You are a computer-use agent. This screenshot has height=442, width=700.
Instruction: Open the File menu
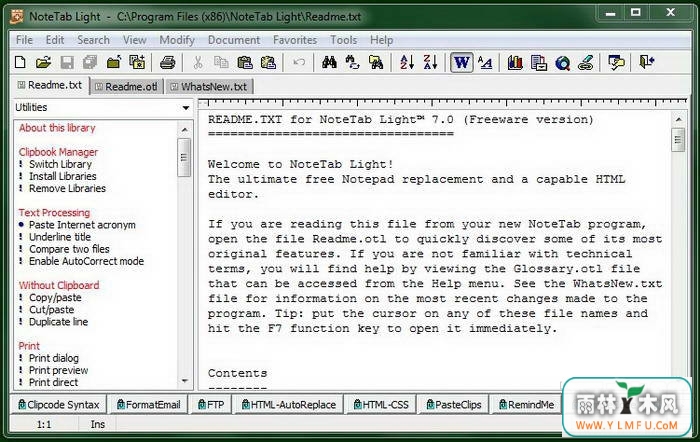point(24,40)
